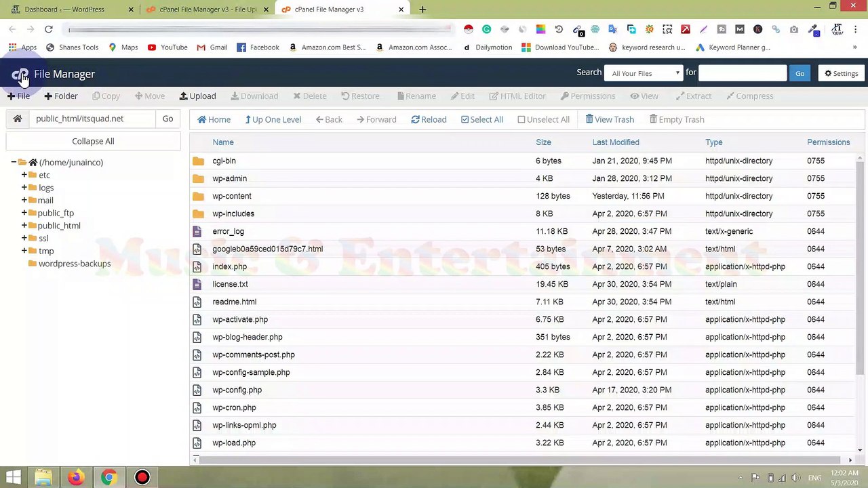Viewport: 868px width, 488px height.
Task: Open a new browser tab
Action: (422, 9)
